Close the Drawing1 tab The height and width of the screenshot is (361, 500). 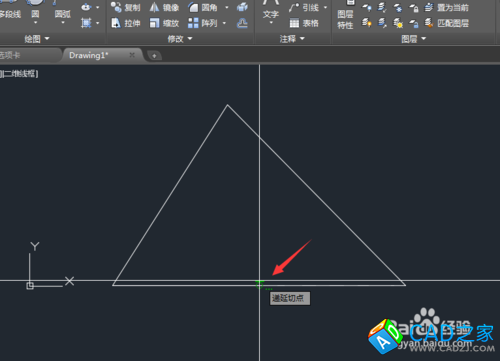pos(132,55)
